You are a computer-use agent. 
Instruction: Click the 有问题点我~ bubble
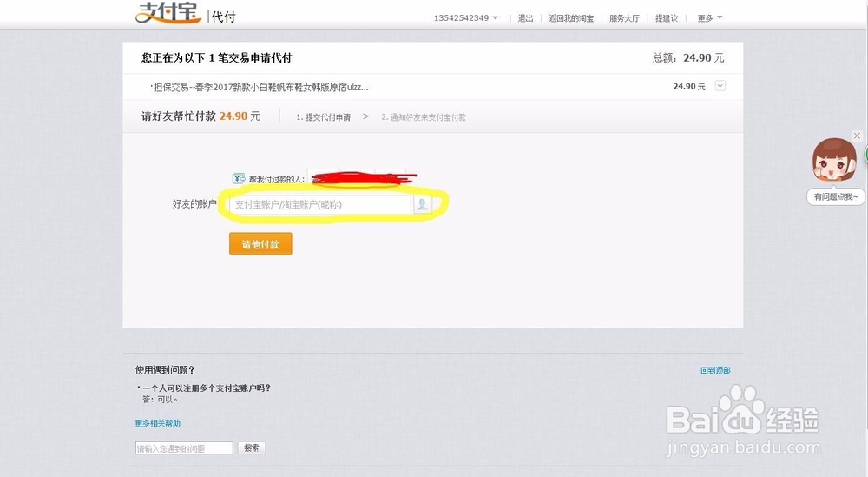click(x=835, y=196)
